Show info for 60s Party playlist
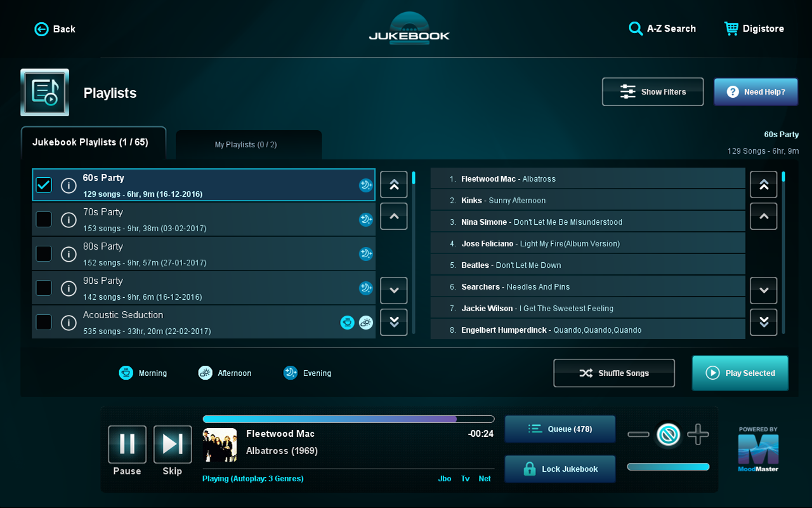 pos(69,185)
